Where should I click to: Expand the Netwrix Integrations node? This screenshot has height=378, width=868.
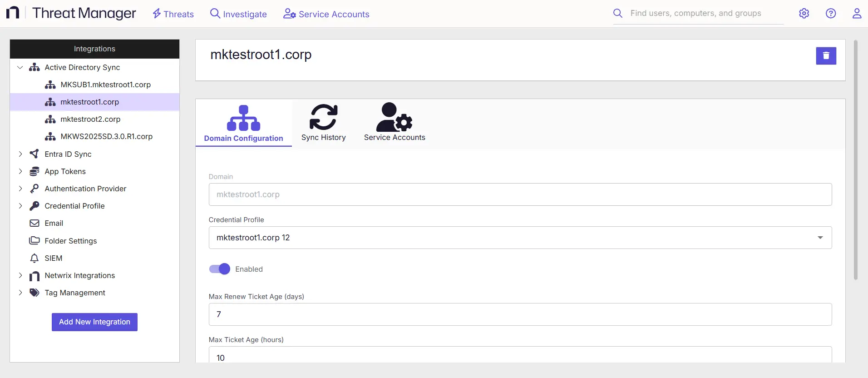point(20,275)
